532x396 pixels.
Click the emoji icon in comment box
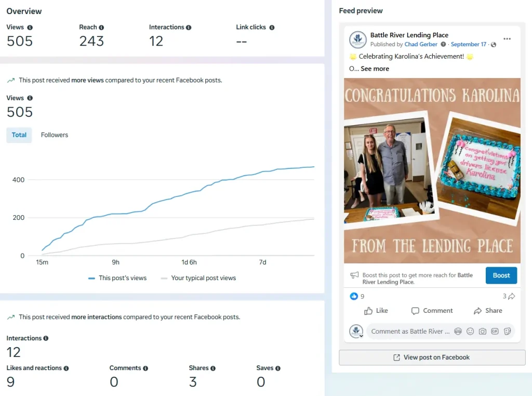coord(470,332)
